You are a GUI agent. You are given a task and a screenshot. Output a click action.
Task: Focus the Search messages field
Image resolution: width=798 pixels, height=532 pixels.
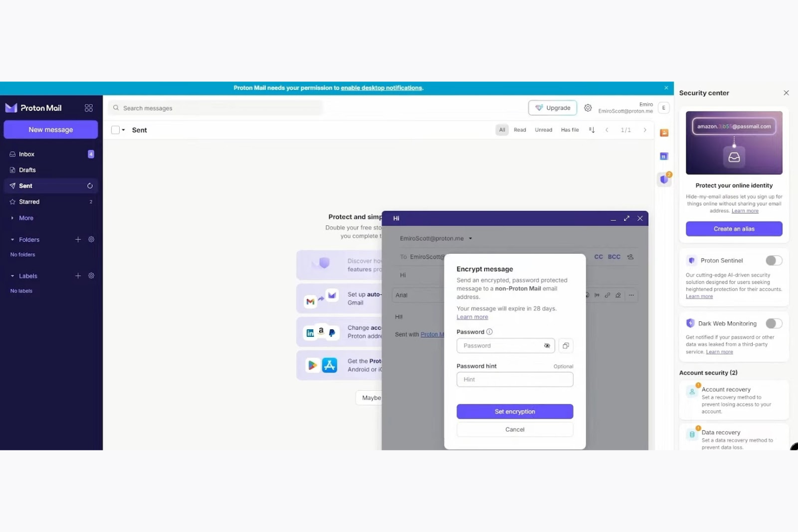(x=216, y=108)
